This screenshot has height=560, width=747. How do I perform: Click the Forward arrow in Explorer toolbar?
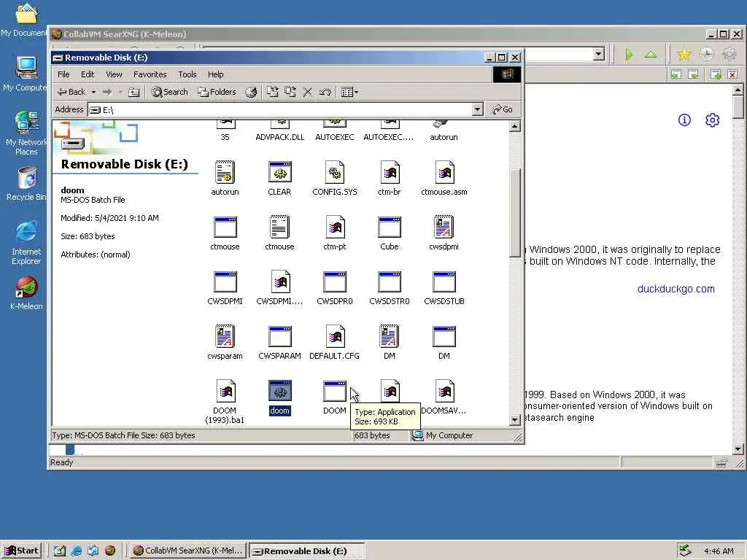[x=107, y=92]
